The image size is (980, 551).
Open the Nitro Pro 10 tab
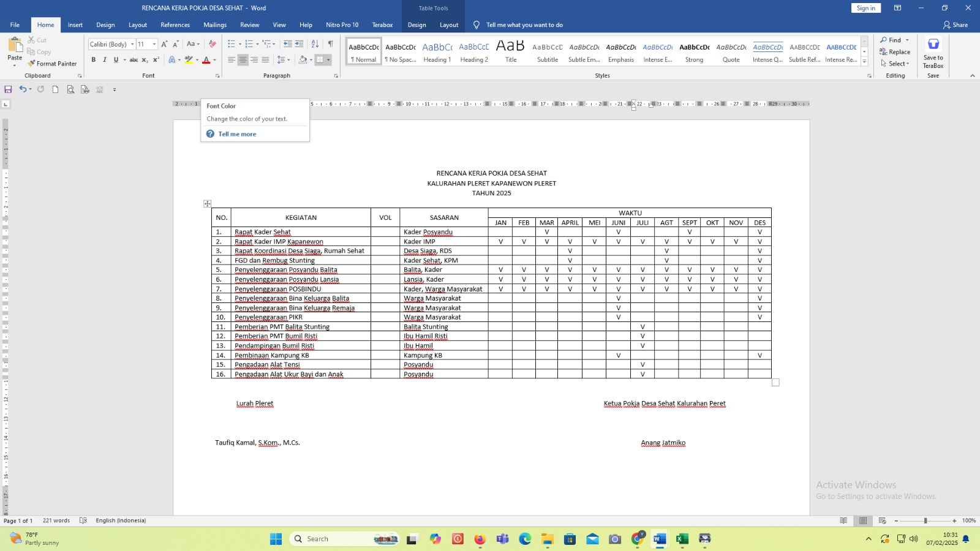point(342,25)
